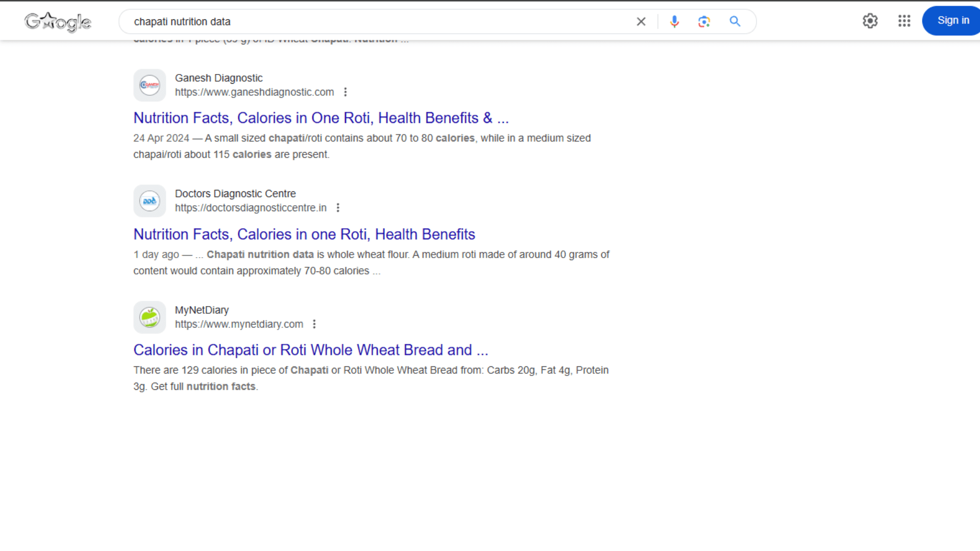Click the doctorsdiagnosticcentre.in URL text
Screen dimensions: 980x551
click(251, 208)
